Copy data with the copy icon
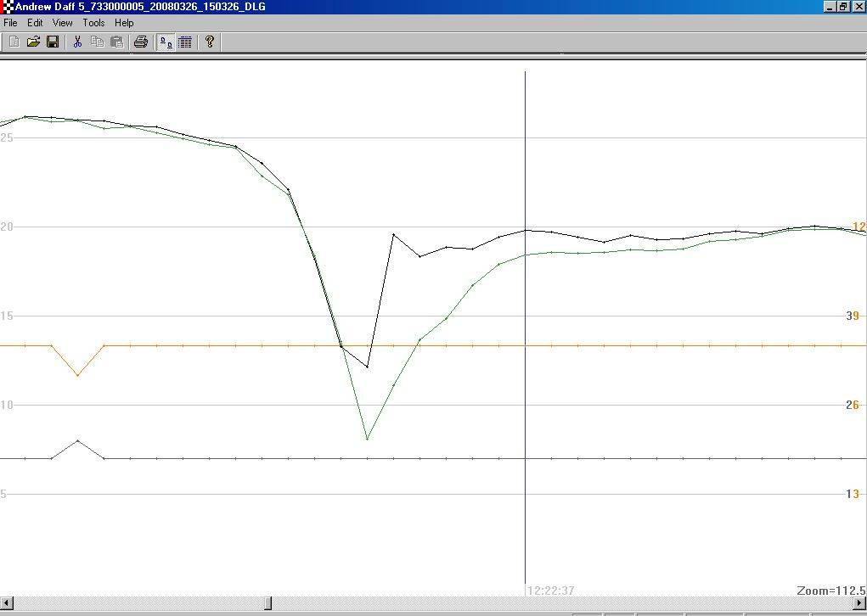 96,42
